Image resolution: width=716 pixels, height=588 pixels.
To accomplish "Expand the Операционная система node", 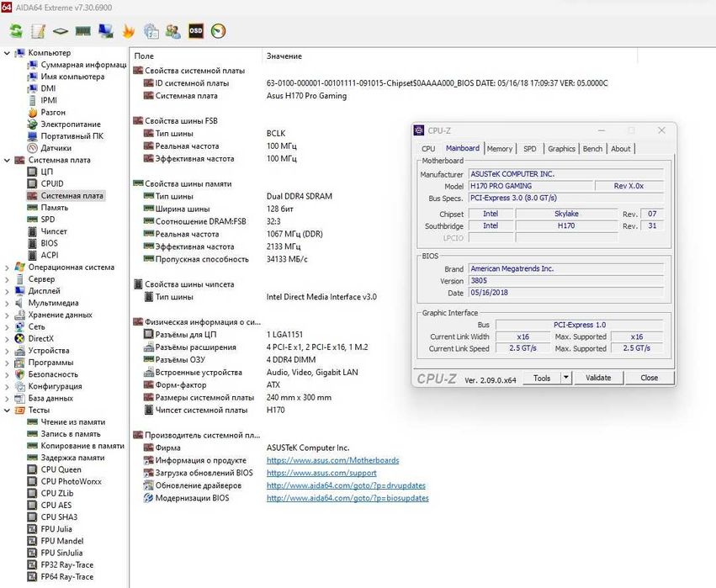I will [7, 268].
